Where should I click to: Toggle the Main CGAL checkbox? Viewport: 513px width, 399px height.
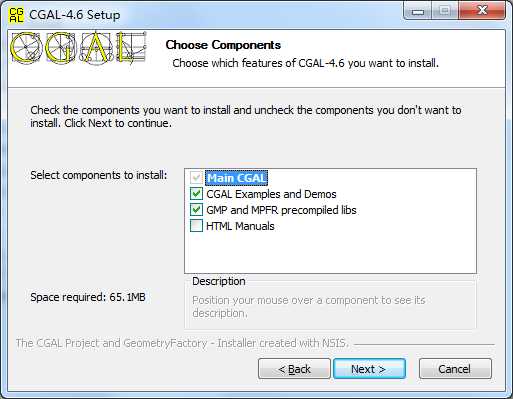point(196,178)
